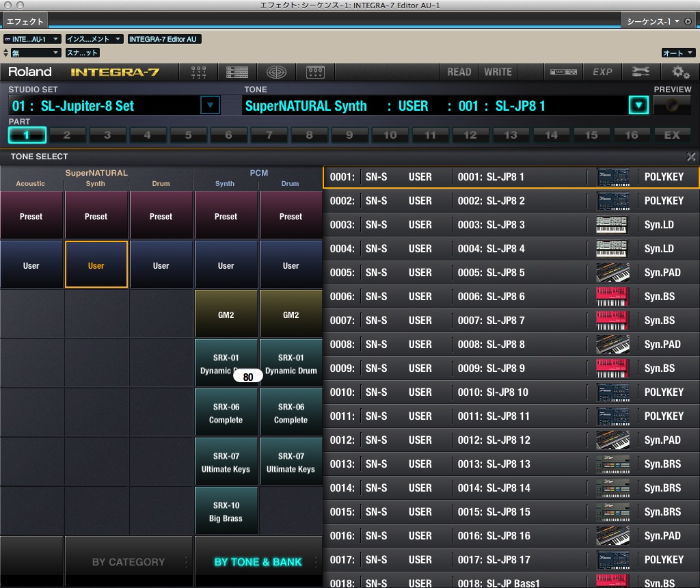
Task: Select SuperNATURAL Acoustic Preset bank
Action: pyautogui.click(x=31, y=216)
